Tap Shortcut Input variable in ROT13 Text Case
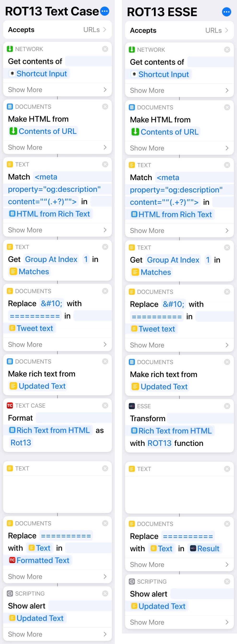 pyautogui.click(x=39, y=73)
